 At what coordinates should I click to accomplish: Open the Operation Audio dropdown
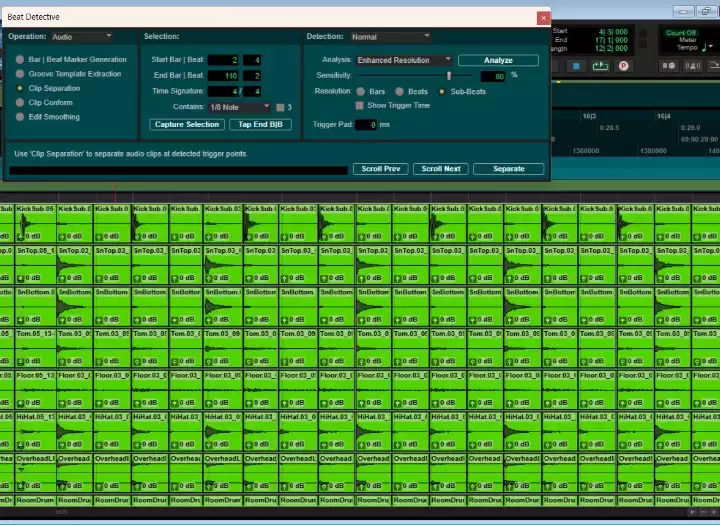click(81, 37)
